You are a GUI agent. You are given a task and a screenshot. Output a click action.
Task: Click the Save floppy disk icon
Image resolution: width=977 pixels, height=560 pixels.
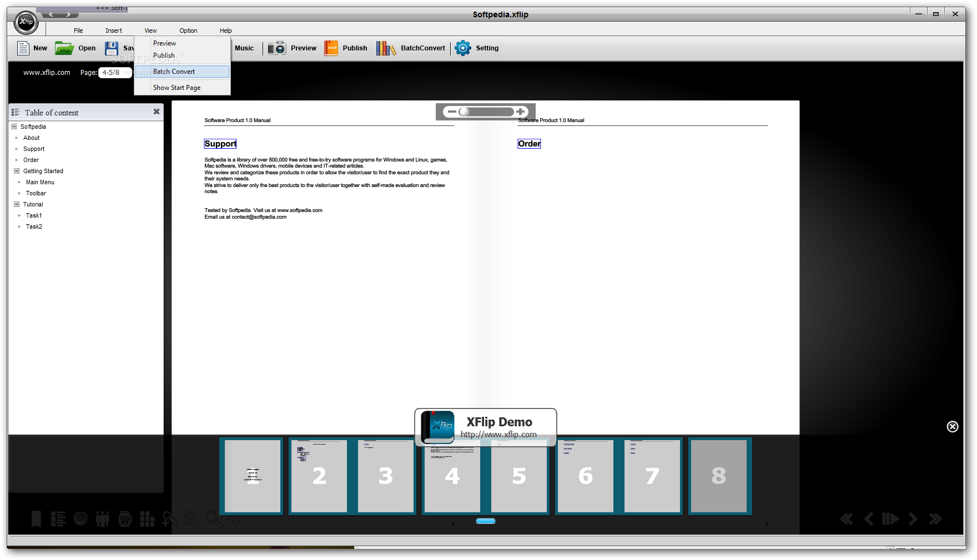[x=112, y=48]
